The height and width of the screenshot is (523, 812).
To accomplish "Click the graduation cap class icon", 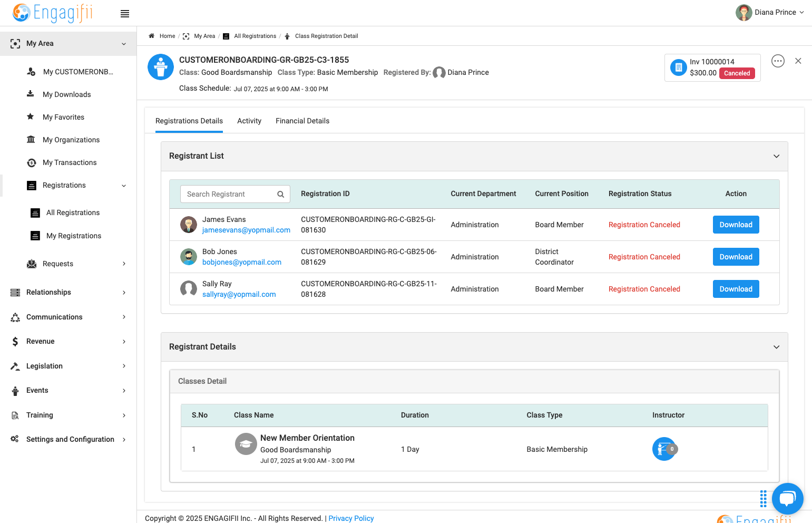I will [246, 444].
